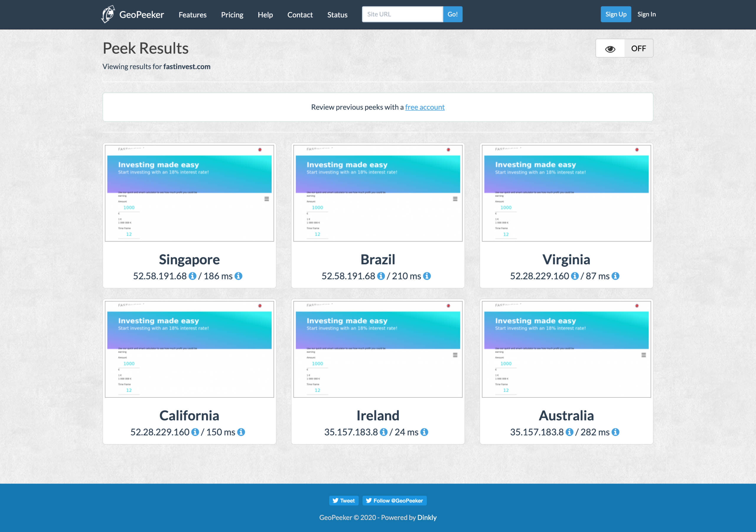Viewport: 756px width, 532px height.
Task: Open the free account link
Action: click(x=425, y=107)
